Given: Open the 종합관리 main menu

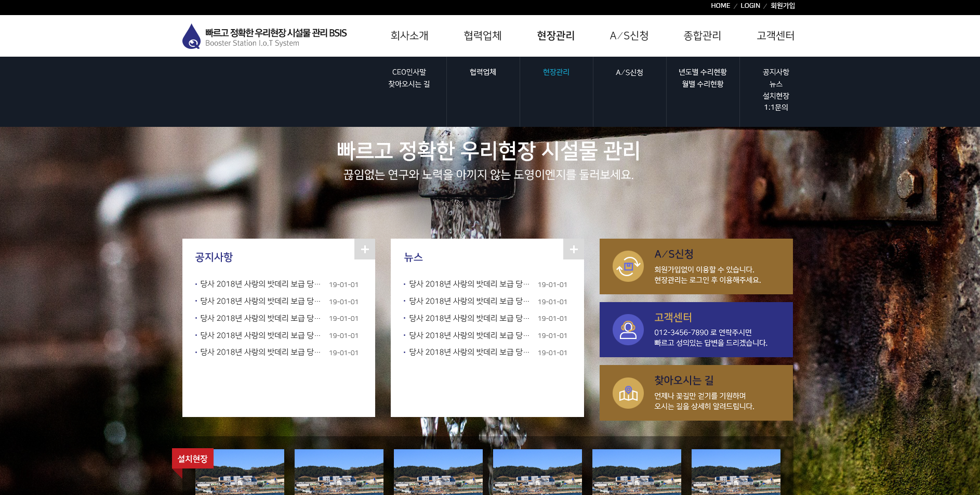Looking at the screenshot, I should click(x=702, y=36).
